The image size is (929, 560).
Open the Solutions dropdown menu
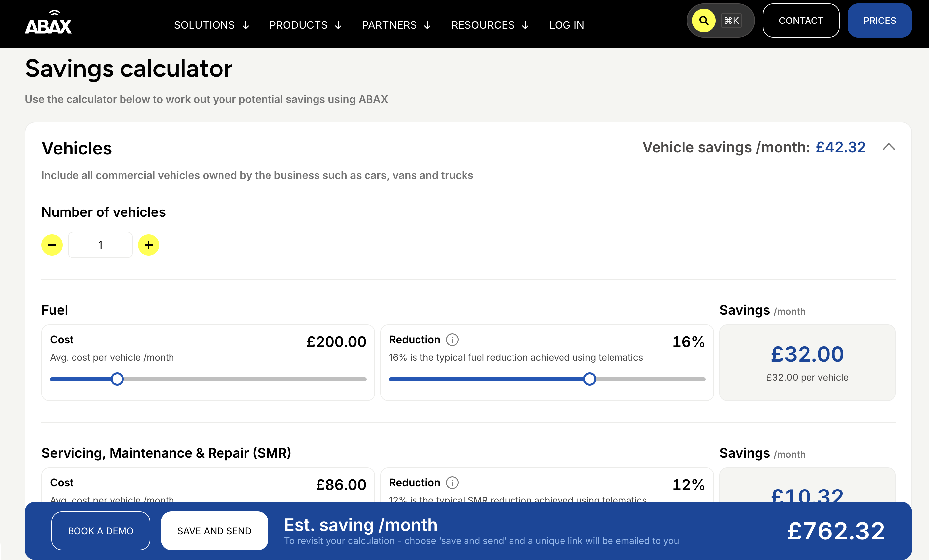coord(212,25)
